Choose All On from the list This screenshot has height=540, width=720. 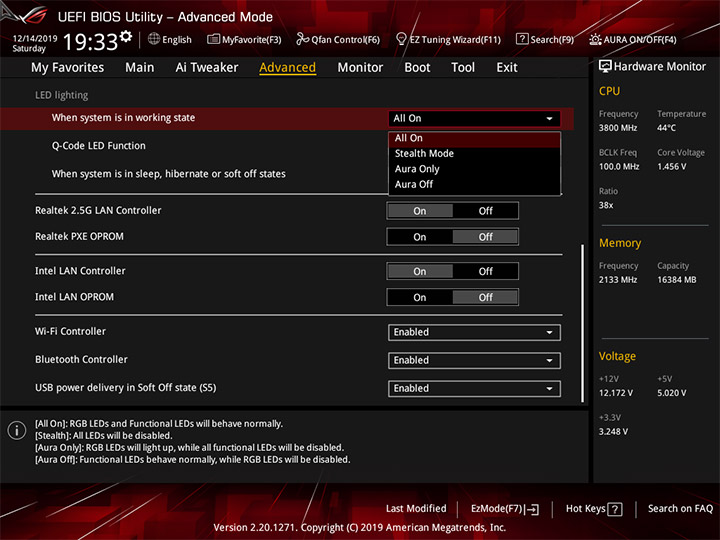pyautogui.click(x=474, y=138)
